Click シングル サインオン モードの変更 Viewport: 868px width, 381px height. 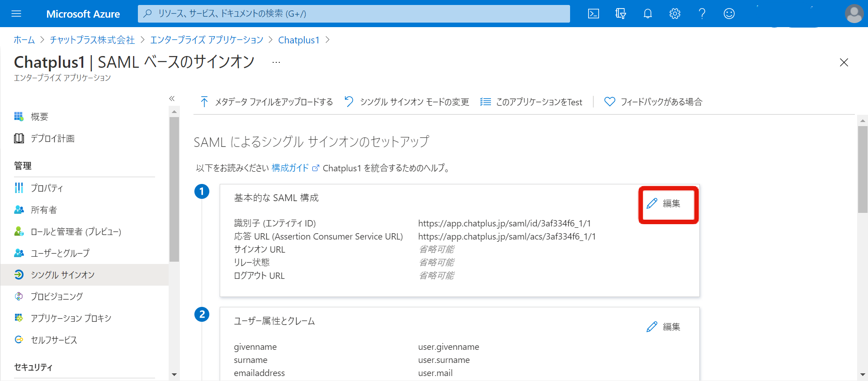click(x=407, y=102)
